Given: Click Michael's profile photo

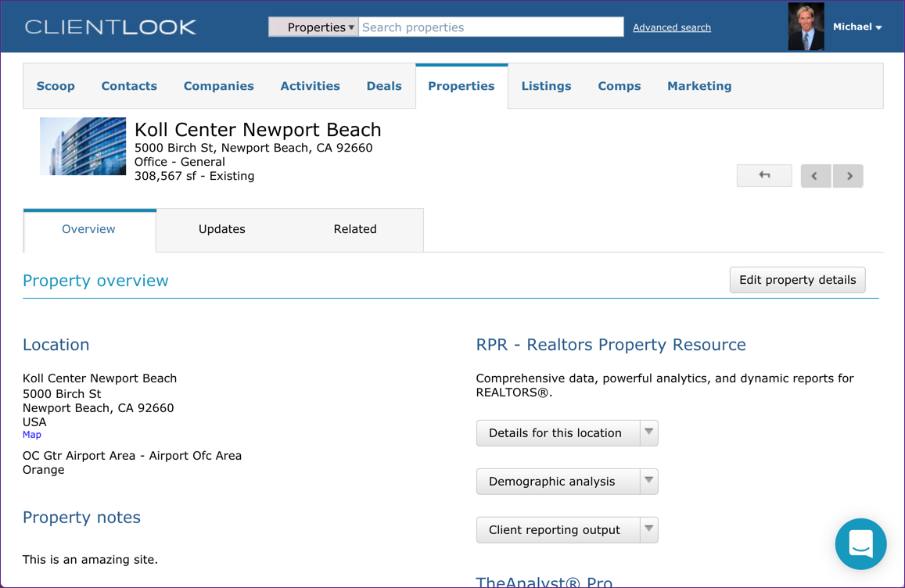Looking at the screenshot, I should [x=806, y=26].
